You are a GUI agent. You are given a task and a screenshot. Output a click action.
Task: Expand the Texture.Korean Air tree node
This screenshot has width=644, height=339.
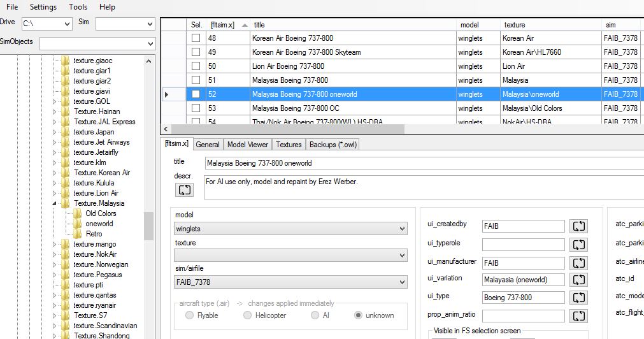tap(54, 173)
